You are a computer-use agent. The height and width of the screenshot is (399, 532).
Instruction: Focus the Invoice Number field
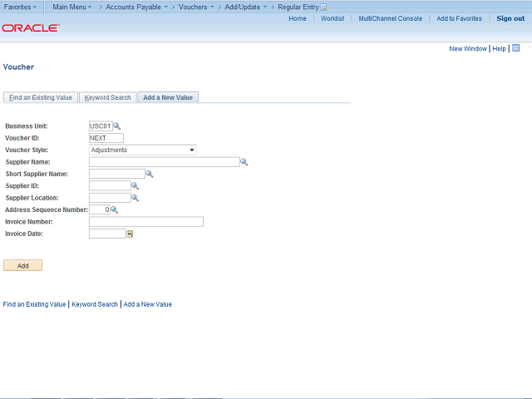point(146,222)
